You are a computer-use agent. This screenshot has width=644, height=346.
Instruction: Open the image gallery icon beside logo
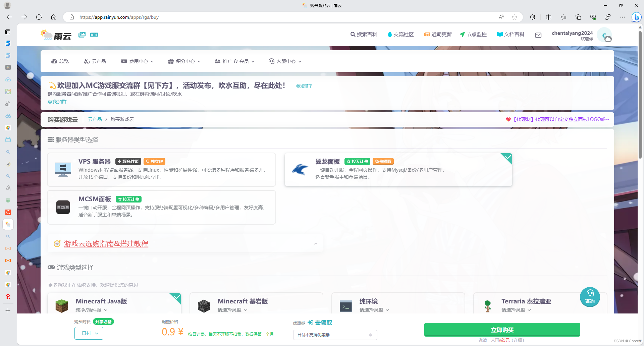pyautogui.click(x=82, y=35)
